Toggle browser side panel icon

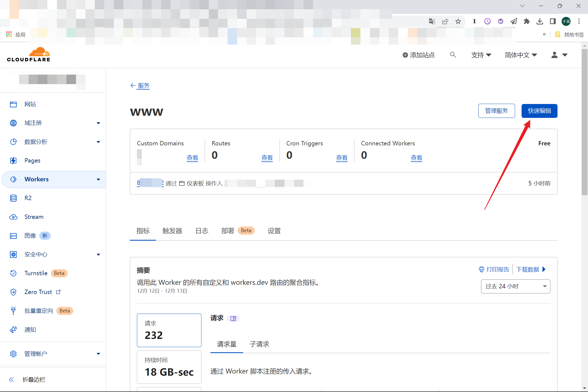coord(553,21)
